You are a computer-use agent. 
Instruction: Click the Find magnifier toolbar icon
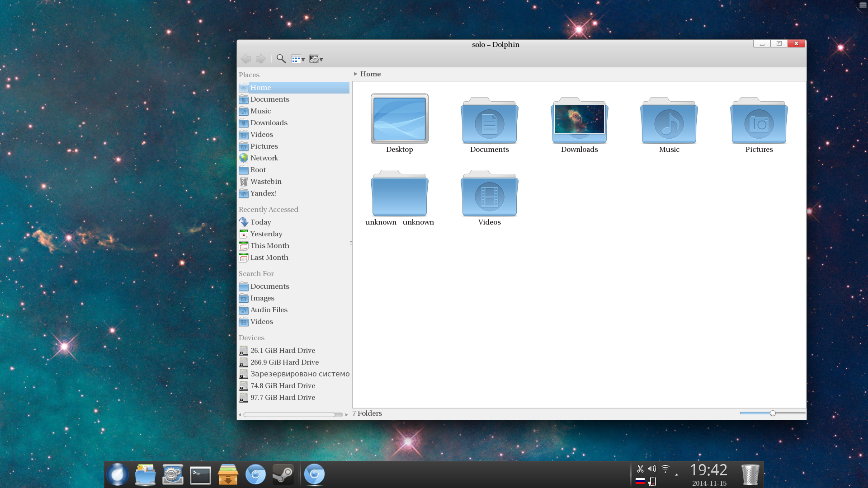point(281,59)
